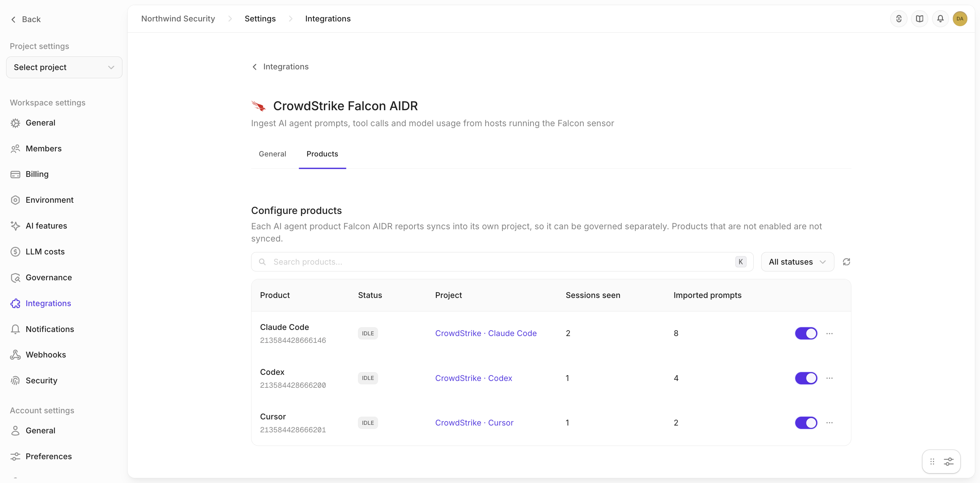The width and height of the screenshot is (980, 483).
Task: Open Billing card icon
Action: [15, 174]
